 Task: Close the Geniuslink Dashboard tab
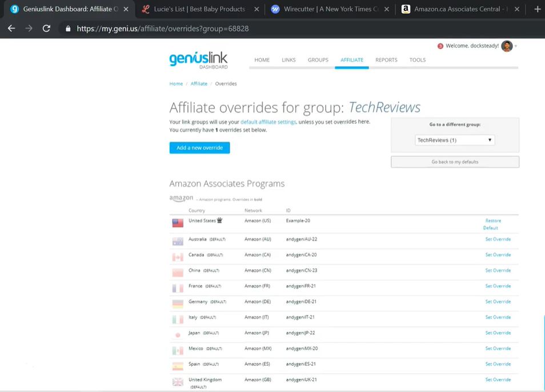point(126,9)
